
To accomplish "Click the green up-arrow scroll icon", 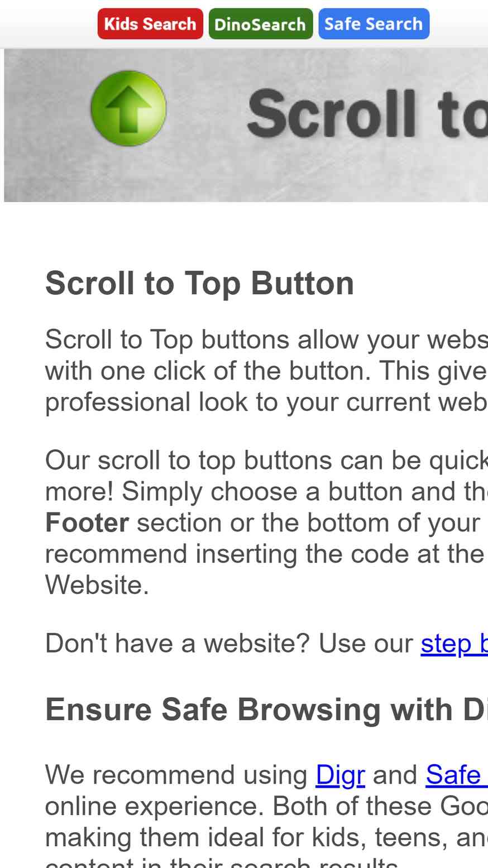I will pyautogui.click(x=128, y=108).
